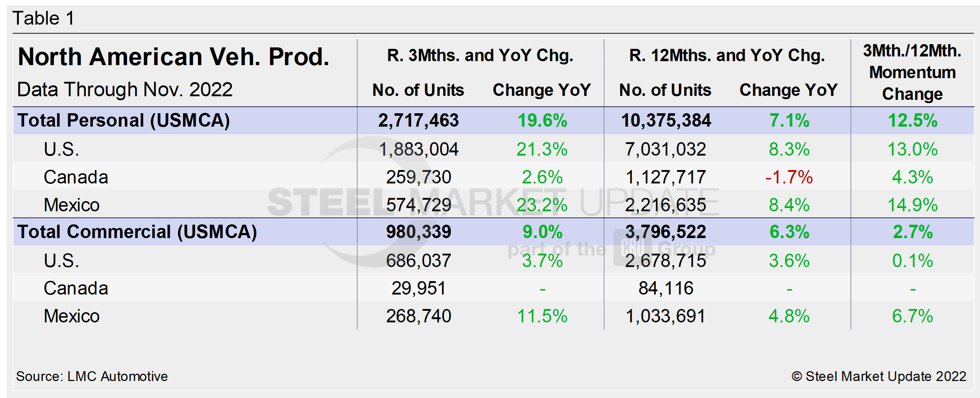The image size is (980, 398).
Task: Select the Momentum Change column header
Action: [x=912, y=72]
